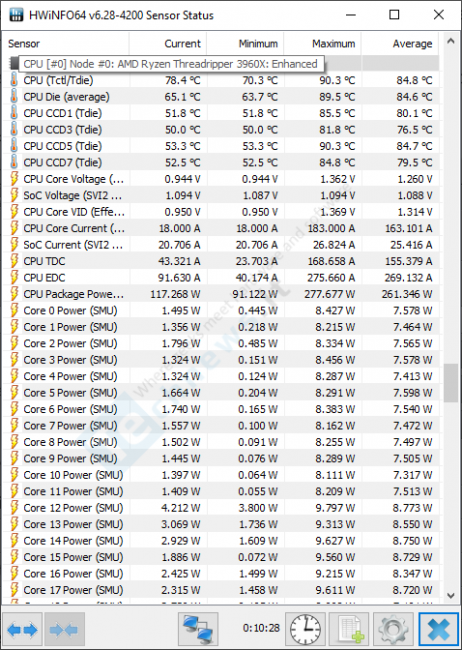This screenshot has height=650, width=462.
Task: Click the vertical scrollbar thumb
Action: click(450, 383)
